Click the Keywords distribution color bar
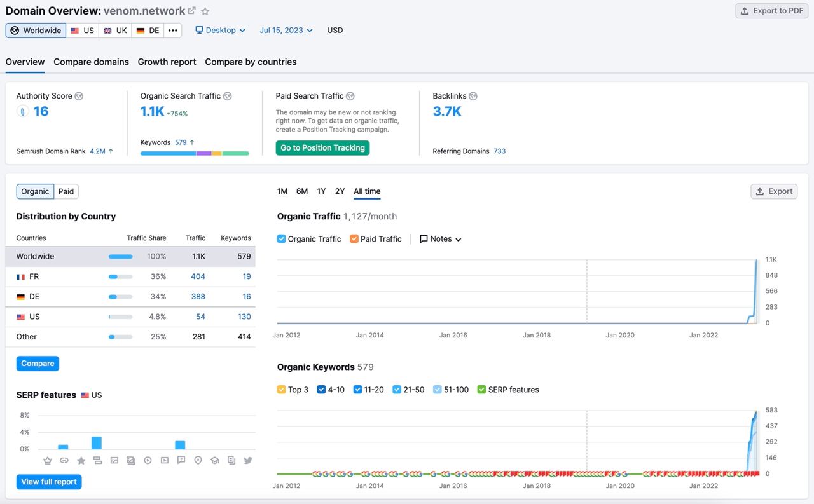The image size is (814, 504). click(195, 153)
